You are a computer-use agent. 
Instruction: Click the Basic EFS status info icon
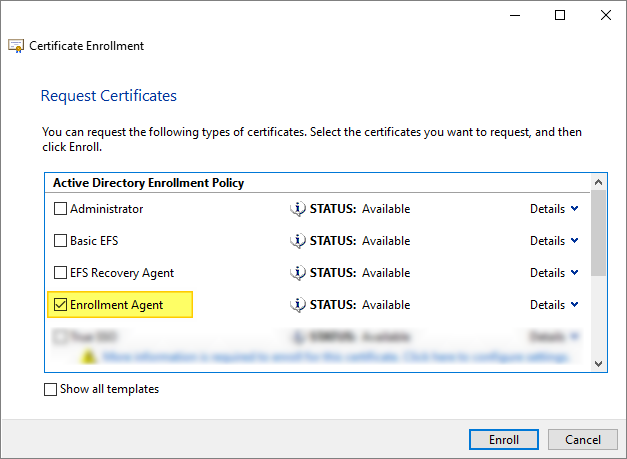coord(297,241)
